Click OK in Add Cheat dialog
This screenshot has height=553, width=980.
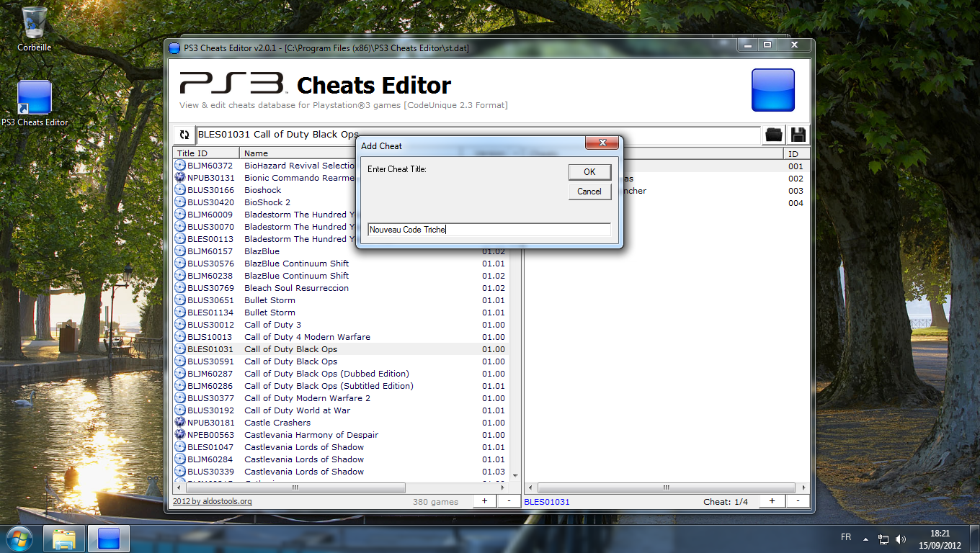[x=589, y=172]
